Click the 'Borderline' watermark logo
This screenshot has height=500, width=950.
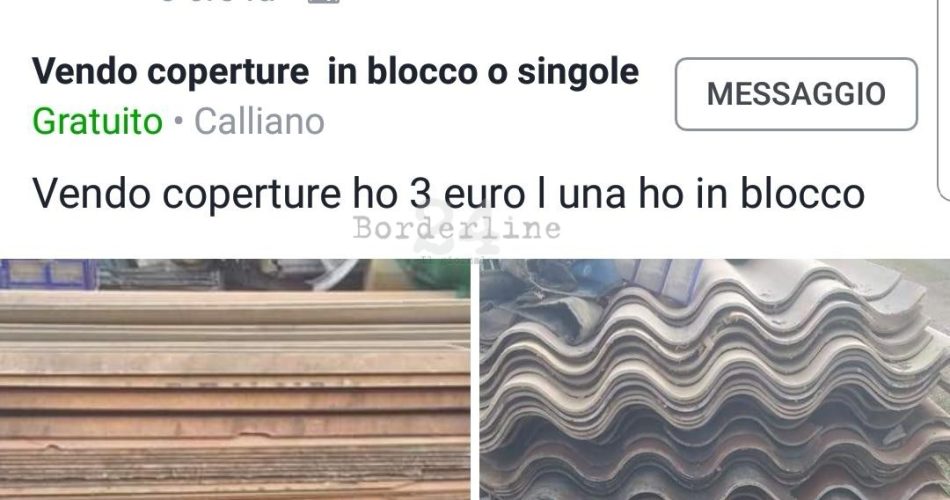coord(457,228)
